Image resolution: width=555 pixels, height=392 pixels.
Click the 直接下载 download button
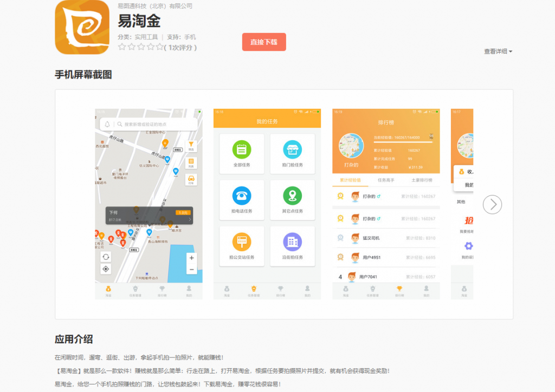pos(264,42)
